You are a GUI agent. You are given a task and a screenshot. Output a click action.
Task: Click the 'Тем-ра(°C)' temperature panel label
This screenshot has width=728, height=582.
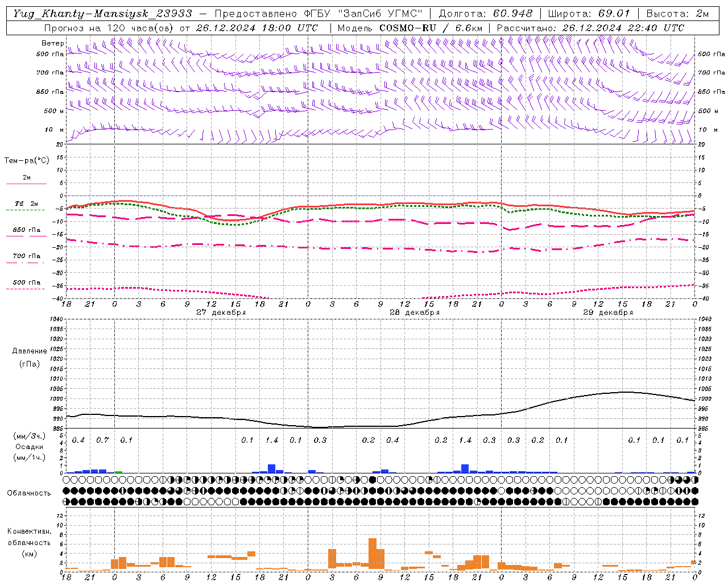click(x=27, y=161)
